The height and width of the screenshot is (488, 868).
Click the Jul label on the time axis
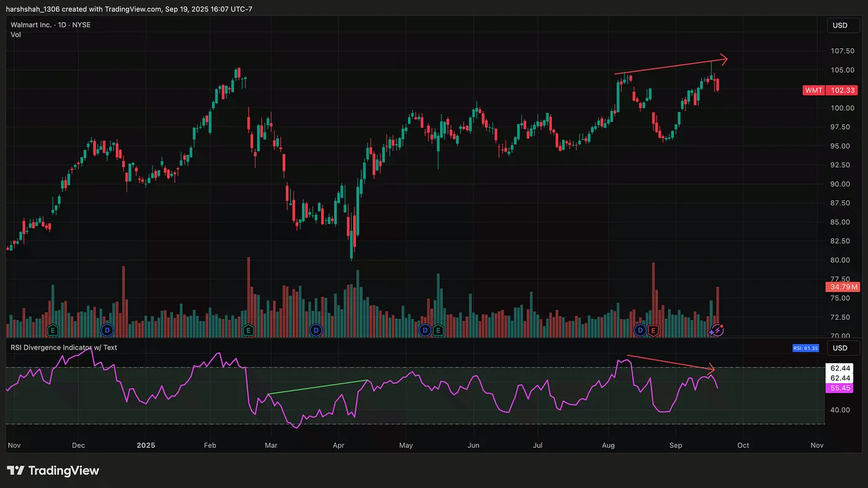pos(538,445)
